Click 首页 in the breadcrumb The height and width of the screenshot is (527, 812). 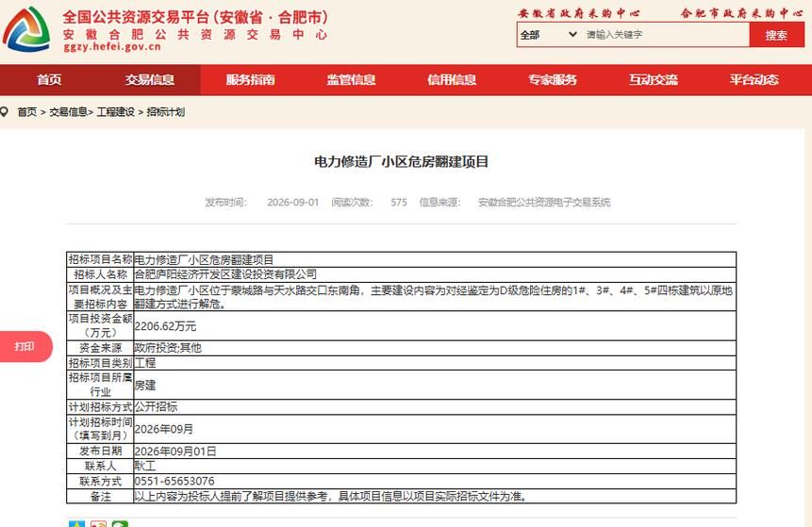click(x=27, y=112)
